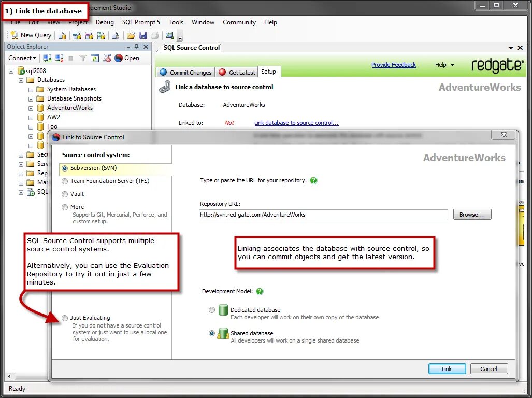This screenshot has width=532, height=398.
Task: Click the Disconnect icon in Object Explorer
Action: point(60,59)
